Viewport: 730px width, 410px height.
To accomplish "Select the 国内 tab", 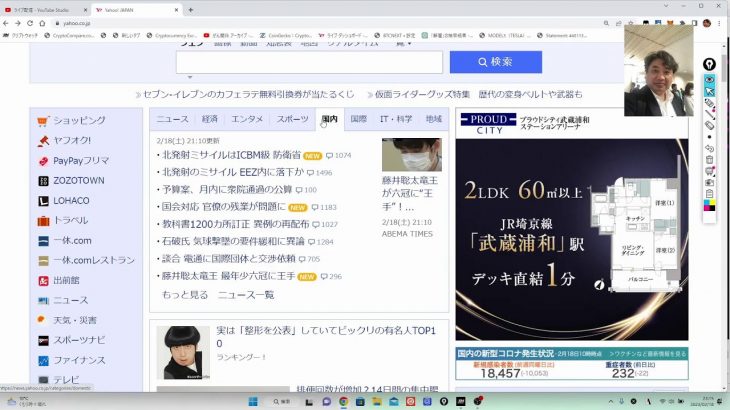I will point(330,119).
